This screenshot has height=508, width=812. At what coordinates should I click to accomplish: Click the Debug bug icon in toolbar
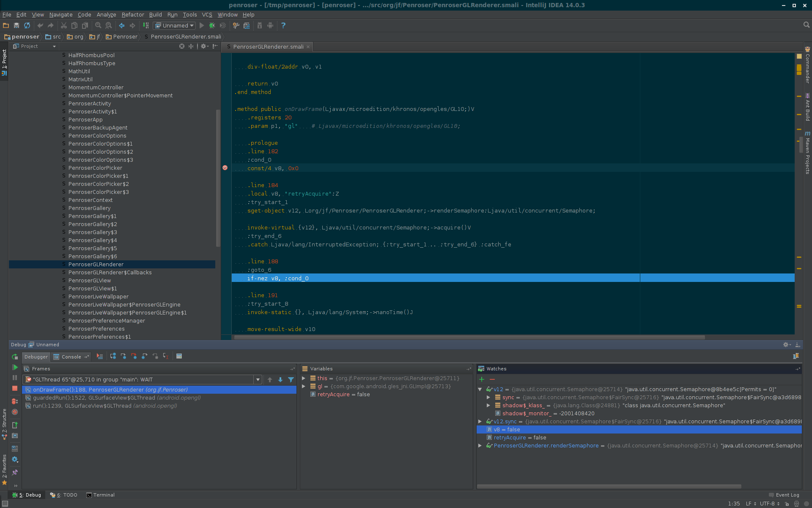coord(212,26)
